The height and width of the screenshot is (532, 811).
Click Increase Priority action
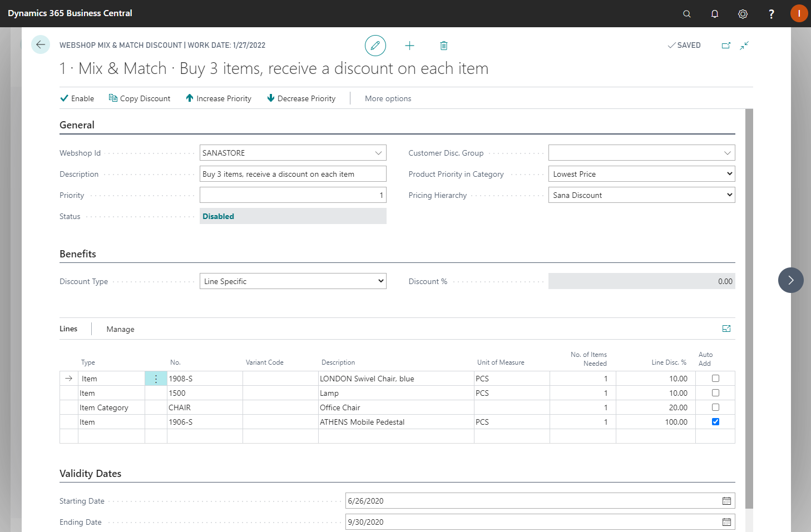point(219,98)
